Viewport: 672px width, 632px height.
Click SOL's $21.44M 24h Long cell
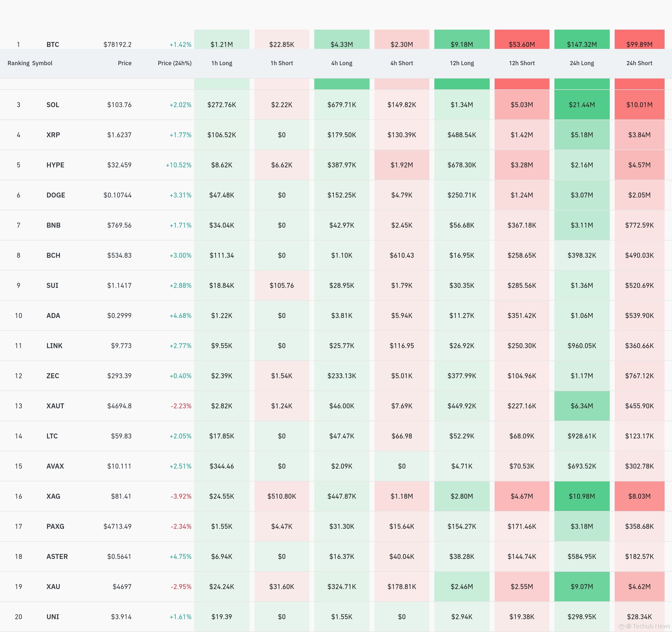tap(581, 105)
